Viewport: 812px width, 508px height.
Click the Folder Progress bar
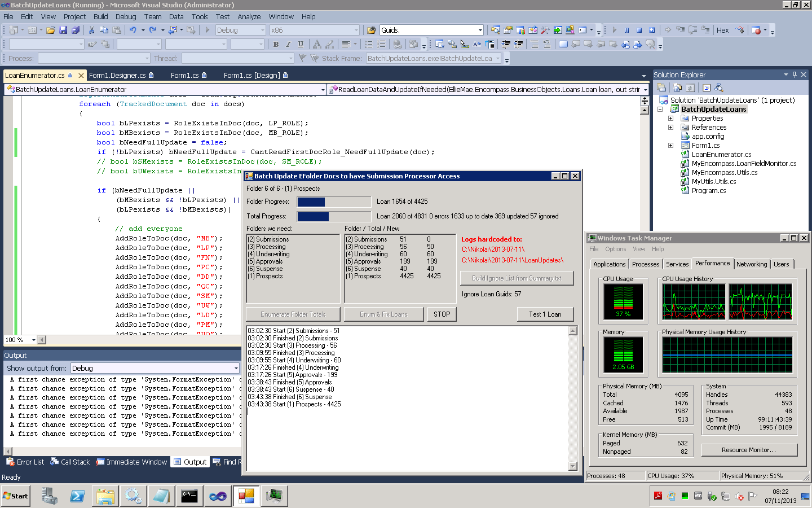coord(333,202)
